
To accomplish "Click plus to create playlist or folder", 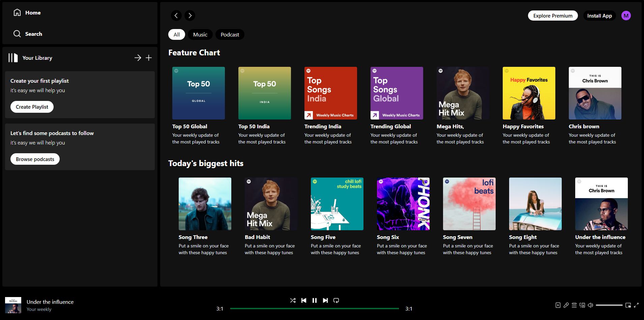I will tap(149, 58).
